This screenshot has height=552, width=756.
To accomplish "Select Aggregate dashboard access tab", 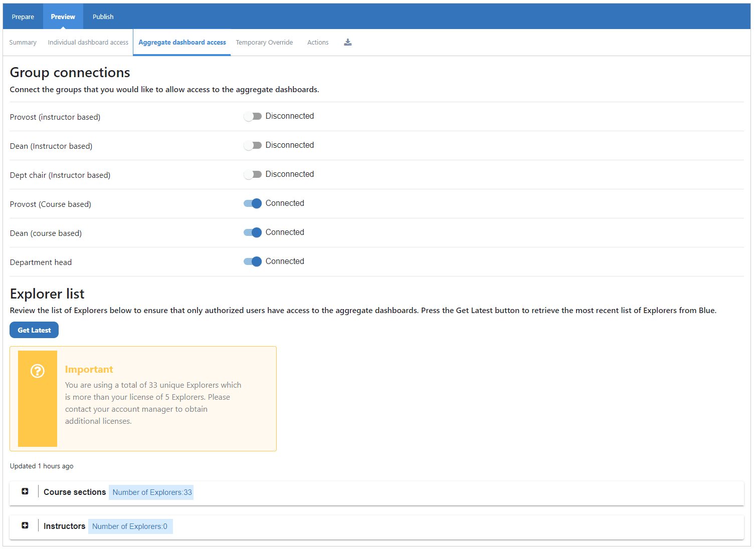I will coord(182,43).
